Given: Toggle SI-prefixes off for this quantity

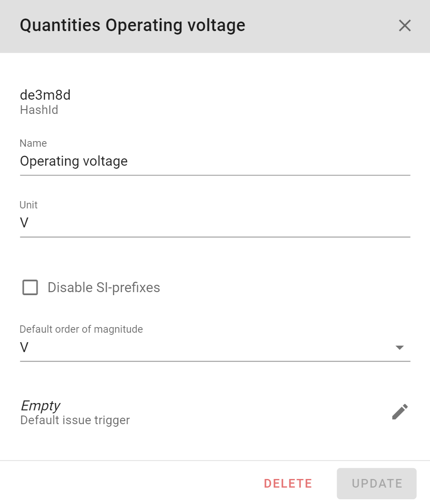Looking at the screenshot, I should (30, 287).
